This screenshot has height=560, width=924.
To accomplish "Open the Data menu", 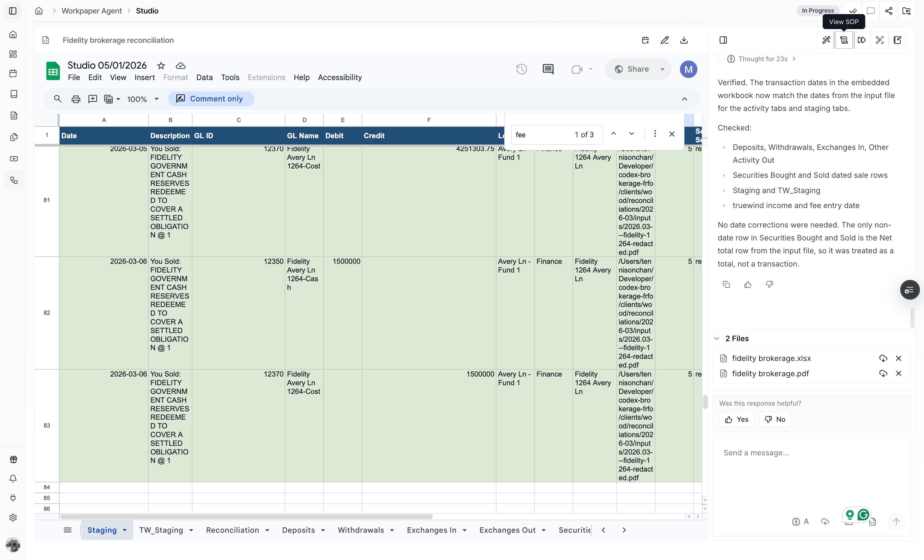I will pos(204,78).
